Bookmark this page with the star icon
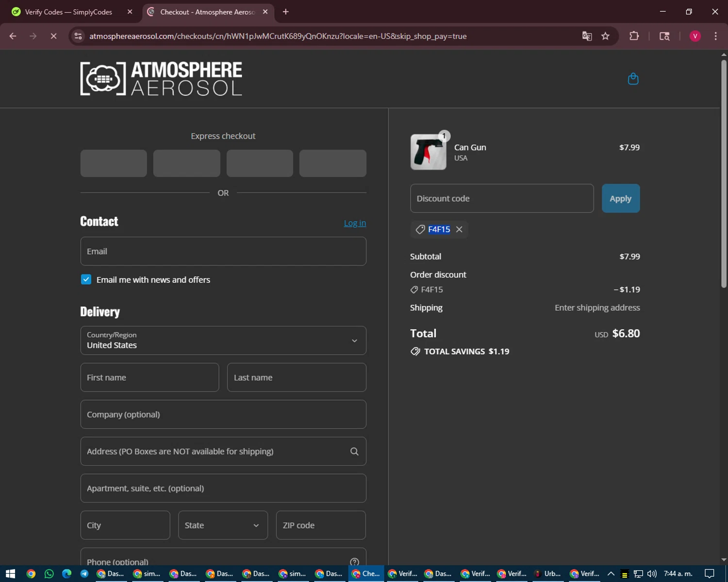 605,36
